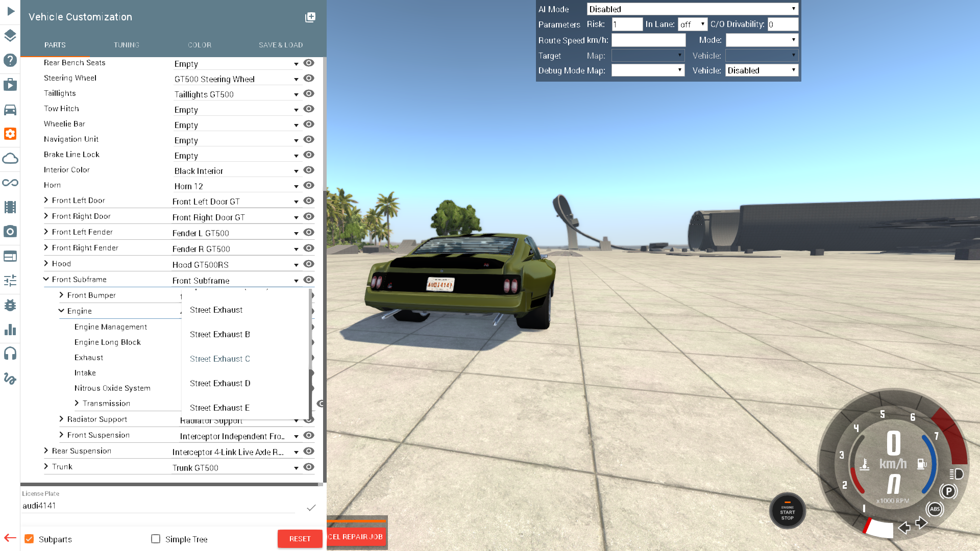Expand the Front Bumper tree node
This screenshot has height=551, width=980.
[x=61, y=295]
